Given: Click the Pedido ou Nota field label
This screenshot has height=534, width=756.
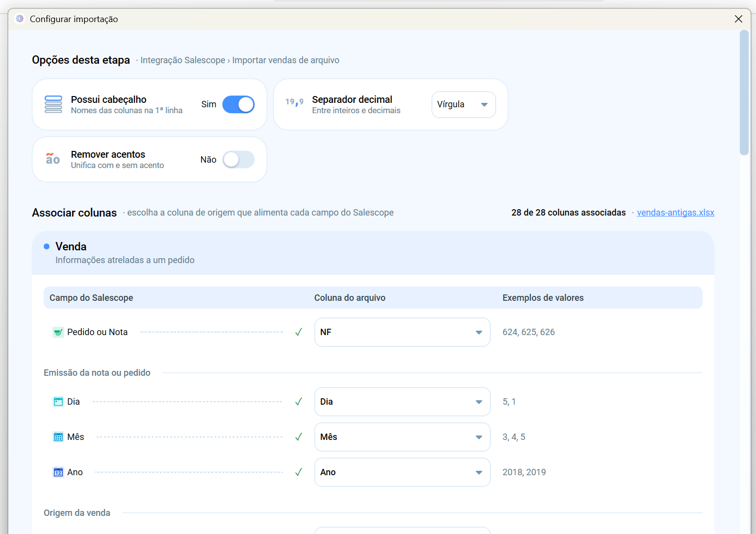Looking at the screenshot, I should [x=97, y=332].
